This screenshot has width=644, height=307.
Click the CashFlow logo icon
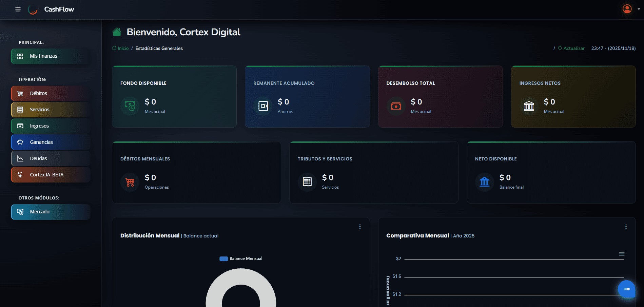click(33, 9)
